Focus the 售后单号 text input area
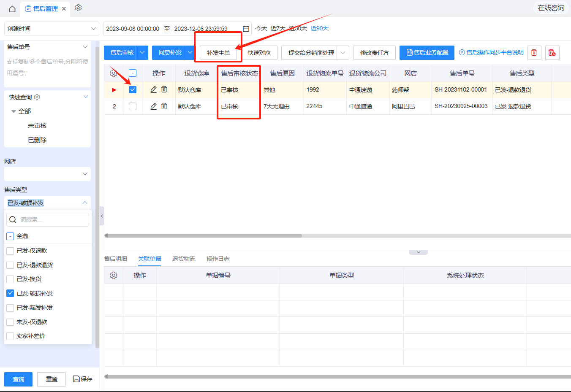The image size is (571, 392). click(47, 70)
